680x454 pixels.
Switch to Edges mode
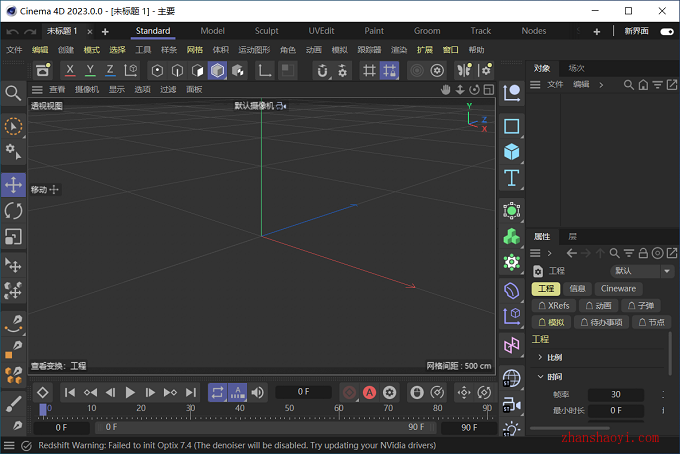coord(177,70)
